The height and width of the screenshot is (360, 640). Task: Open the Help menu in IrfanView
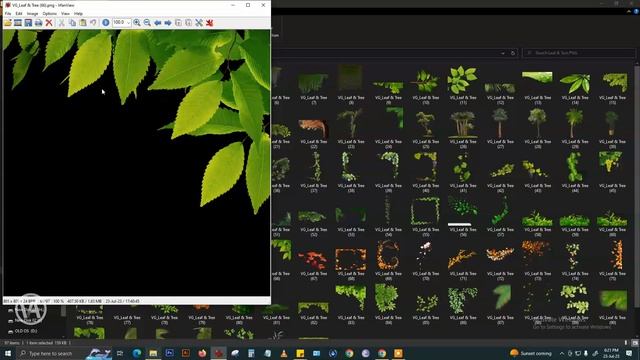coord(78,13)
